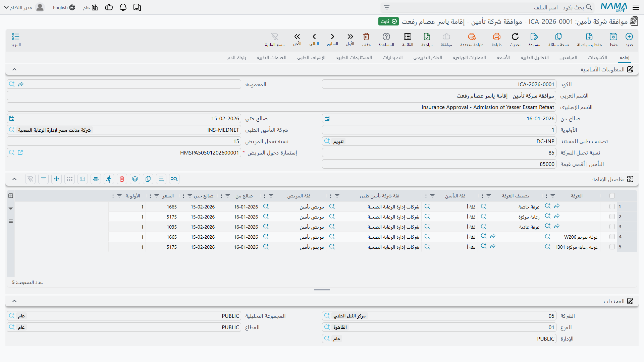This screenshot has width=644, height=362.
Task: Open the المساعدة (help) icon
Action: pos(386,37)
